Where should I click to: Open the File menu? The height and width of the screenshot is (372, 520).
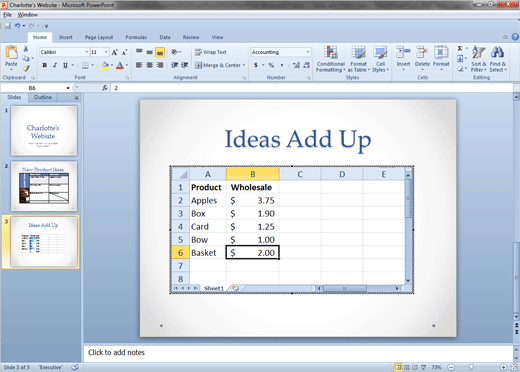point(7,15)
